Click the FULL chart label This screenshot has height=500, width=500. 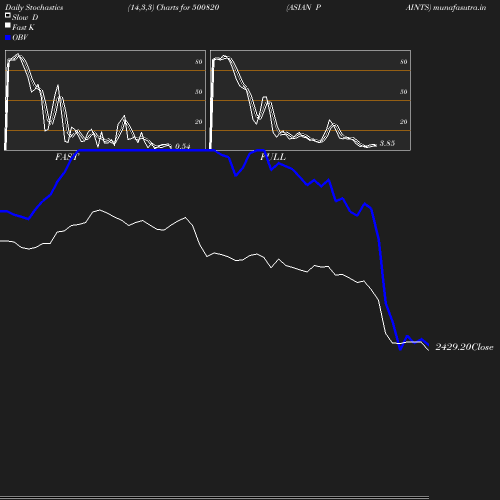(273, 157)
